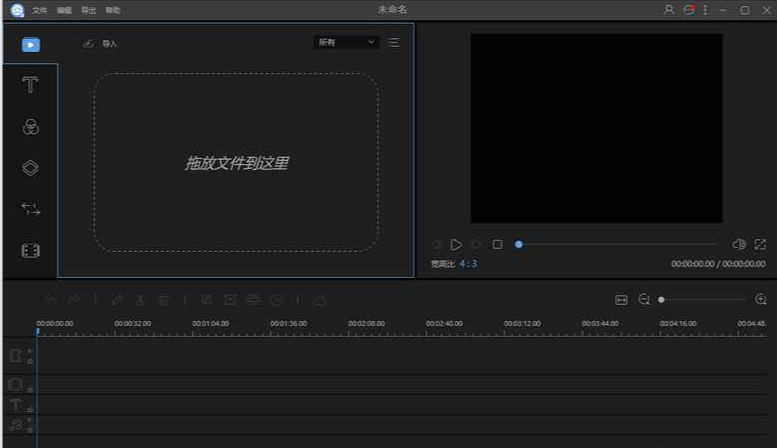Open the Overlays panel icon
This screenshot has height=448, width=777.
tap(30, 168)
